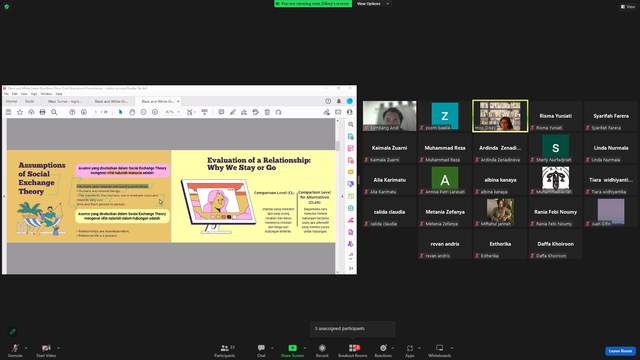640x360 pixels.
Task: Go to next page with down arrow
Action: click(84, 112)
